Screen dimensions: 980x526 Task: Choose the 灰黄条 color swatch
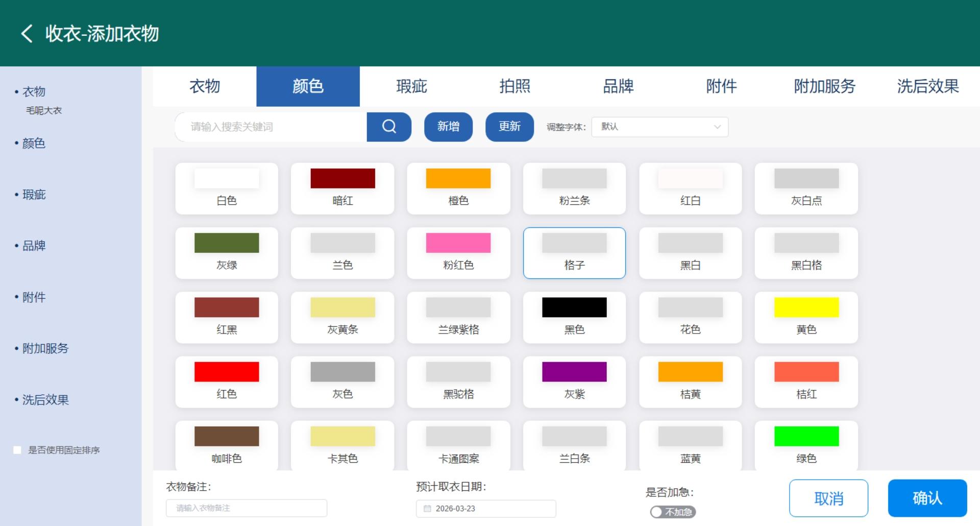[x=342, y=317]
